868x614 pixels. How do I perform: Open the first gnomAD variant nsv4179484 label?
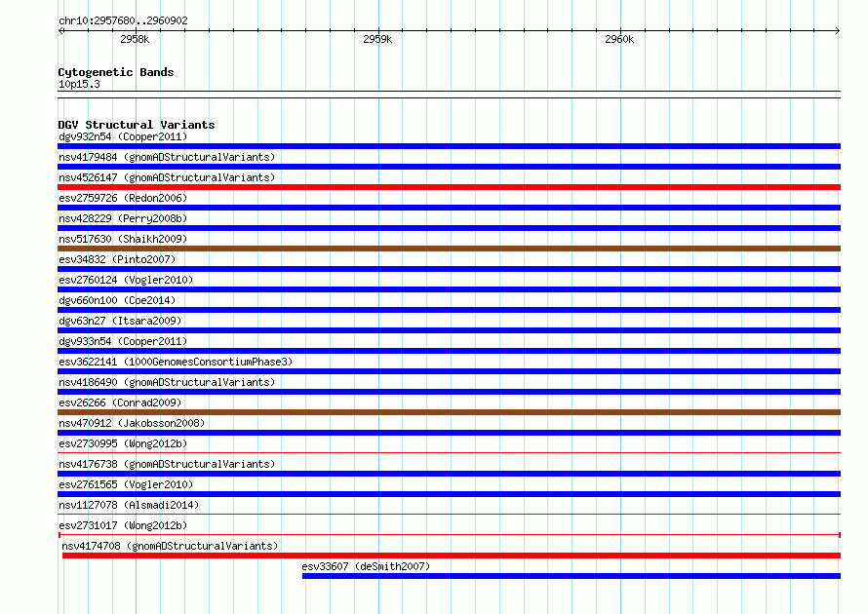[167, 157]
